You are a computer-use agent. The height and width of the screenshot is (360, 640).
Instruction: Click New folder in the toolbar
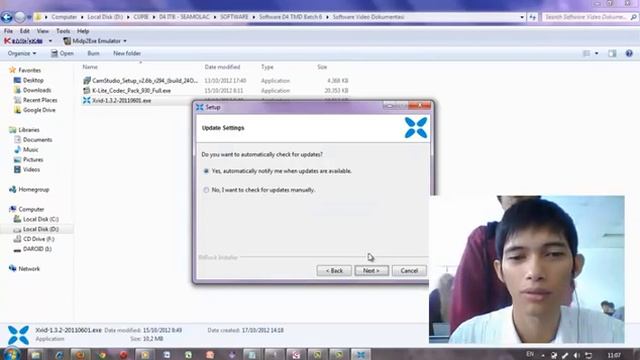coord(127,53)
